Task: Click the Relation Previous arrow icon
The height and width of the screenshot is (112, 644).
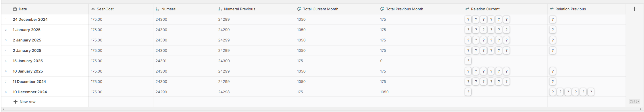Action: [552, 9]
